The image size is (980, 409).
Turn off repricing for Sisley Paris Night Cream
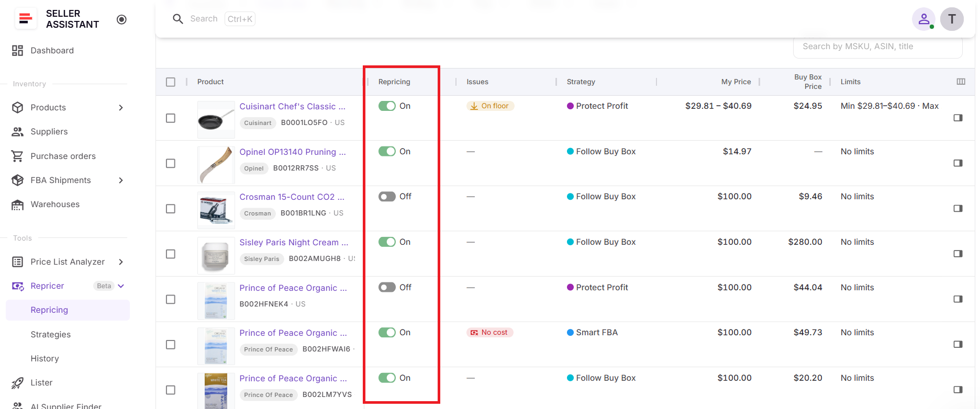(x=387, y=242)
